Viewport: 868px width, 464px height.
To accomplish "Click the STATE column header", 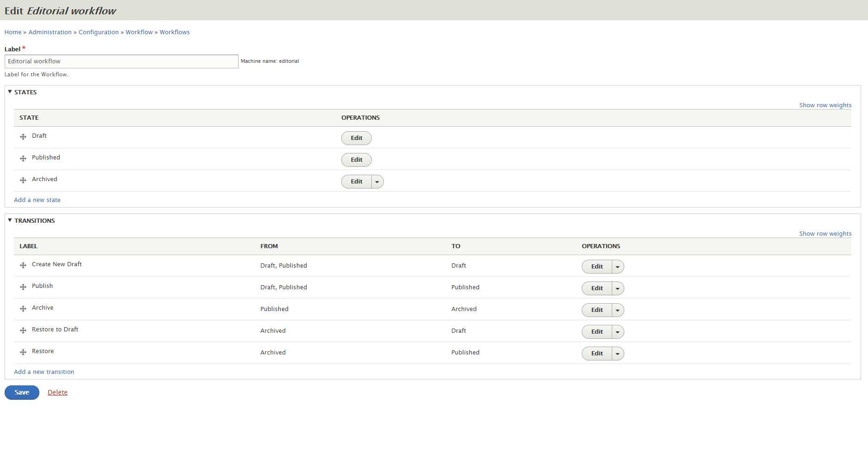I will point(29,118).
